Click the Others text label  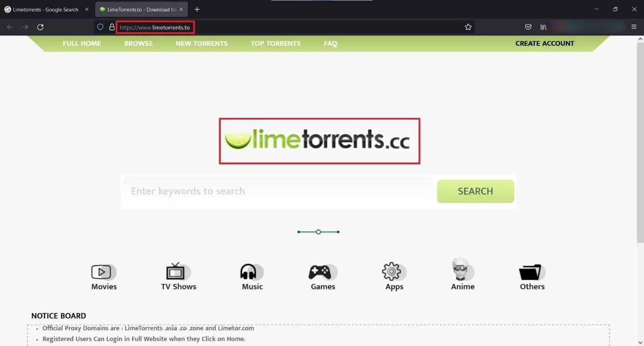(x=532, y=287)
